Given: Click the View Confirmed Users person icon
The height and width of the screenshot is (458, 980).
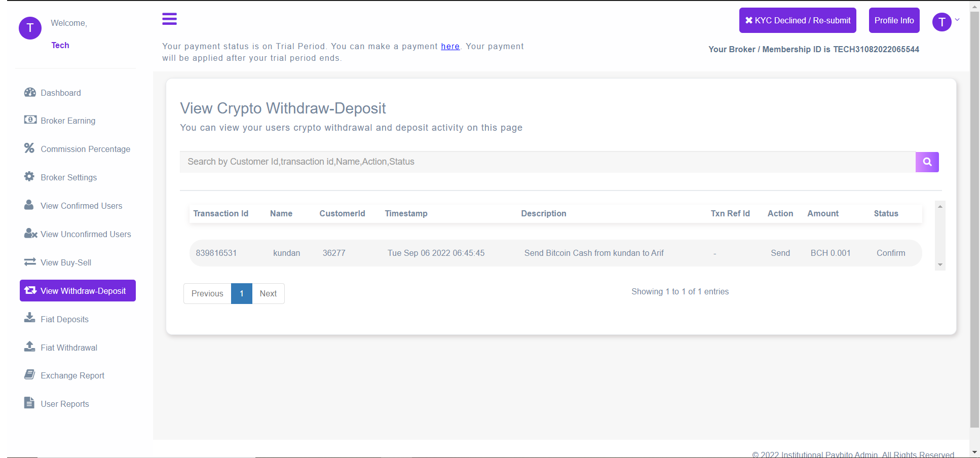Looking at the screenshot, I should pyautogui.click(x=30, y=205).
